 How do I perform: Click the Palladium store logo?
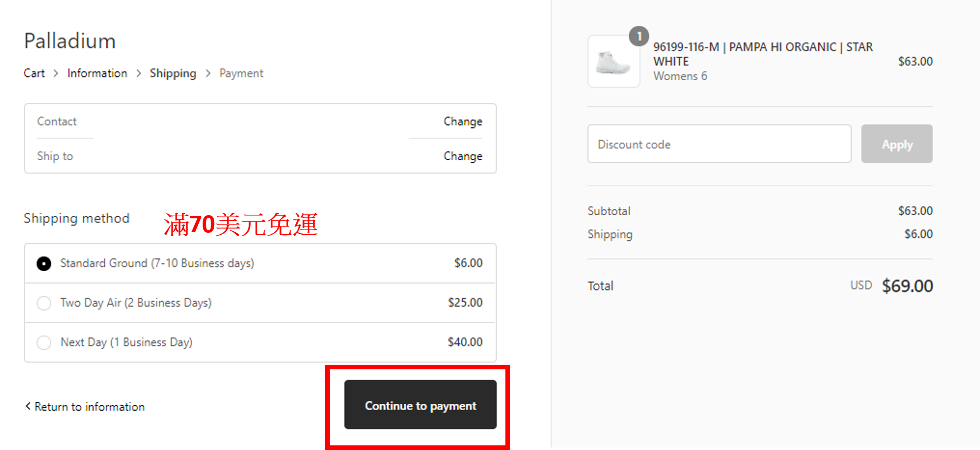click(70, 41)
